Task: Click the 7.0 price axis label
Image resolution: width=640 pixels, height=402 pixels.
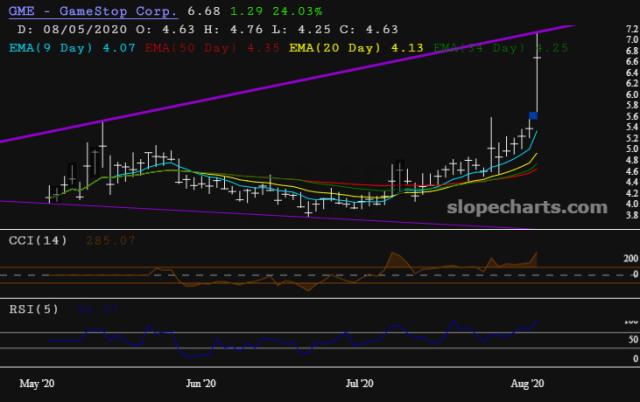Action: click(x=632, y=40)
